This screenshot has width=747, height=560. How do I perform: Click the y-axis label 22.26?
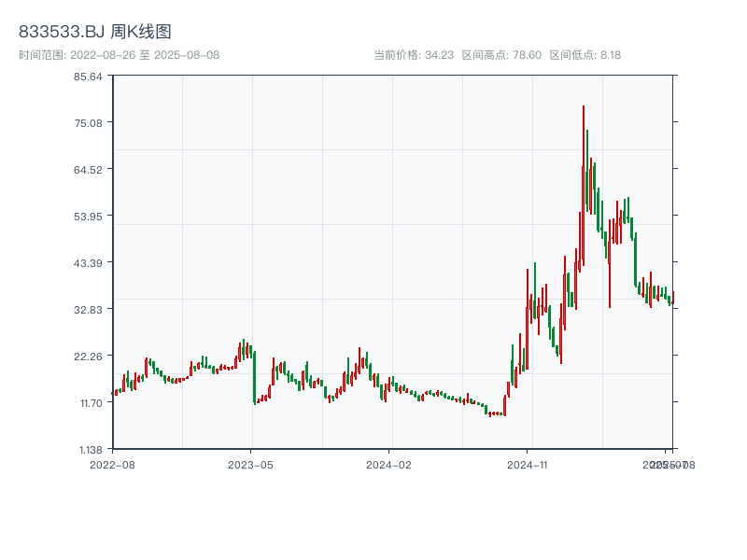tap(88, 357)
